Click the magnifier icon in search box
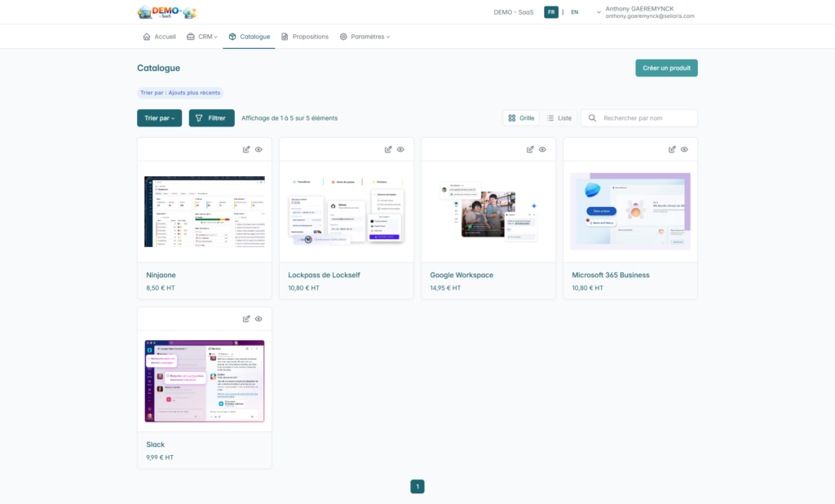Image resolution: width=835 pixels, height=504 pixels. pos(593,118)
